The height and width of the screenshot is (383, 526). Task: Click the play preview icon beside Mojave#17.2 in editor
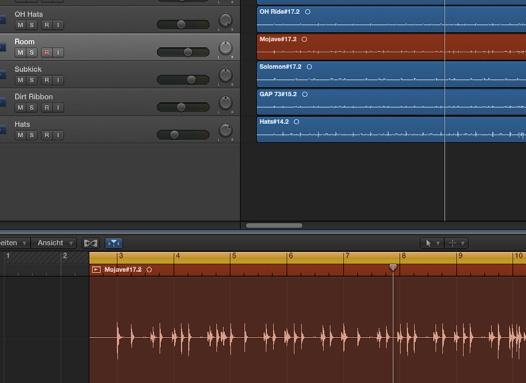point(96,270)
